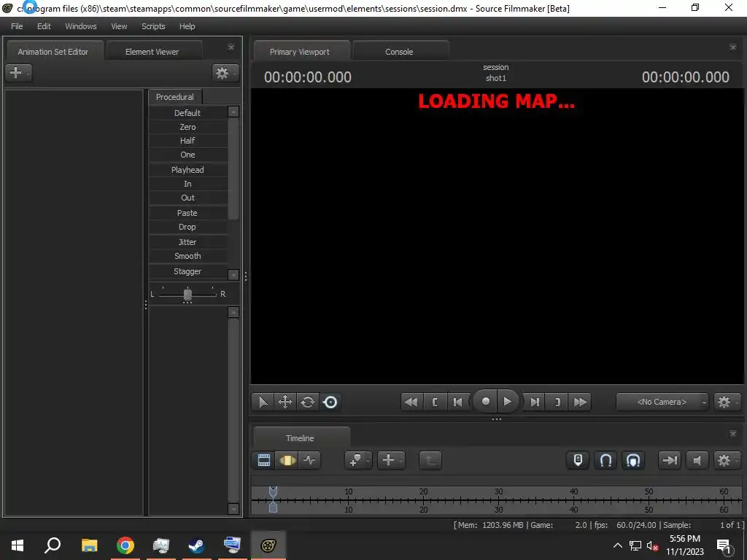The width and height of the screenshot is (747, 560).
Task: Open taskbar search magnifier
Action: pos(53,545)
